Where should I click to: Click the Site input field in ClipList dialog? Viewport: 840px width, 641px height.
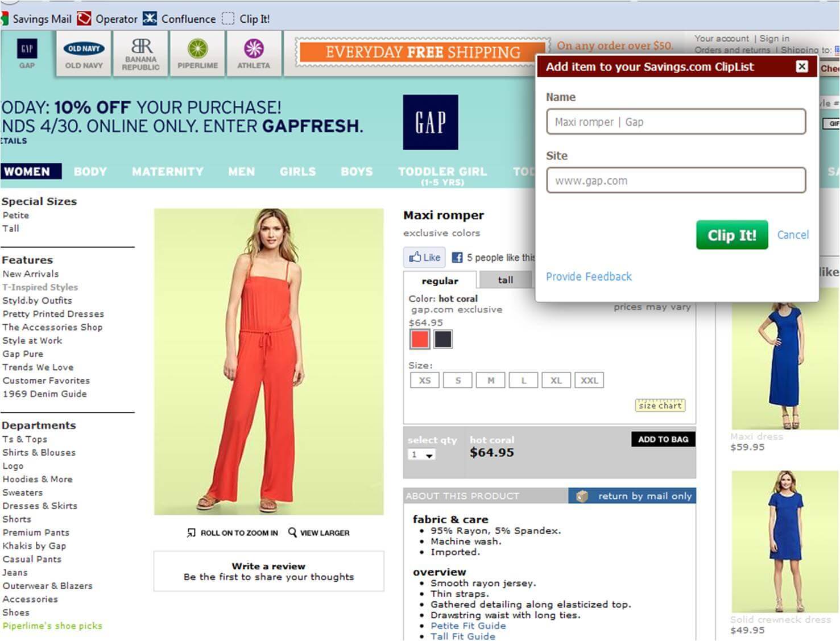click(x=676, y=180)
